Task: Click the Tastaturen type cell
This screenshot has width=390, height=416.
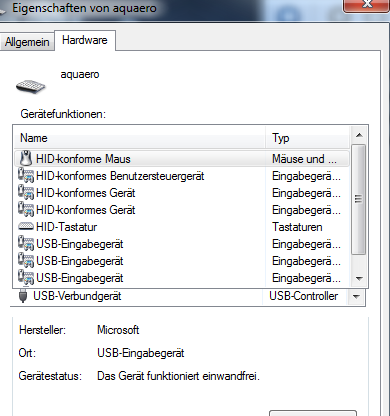Action: 297,227
